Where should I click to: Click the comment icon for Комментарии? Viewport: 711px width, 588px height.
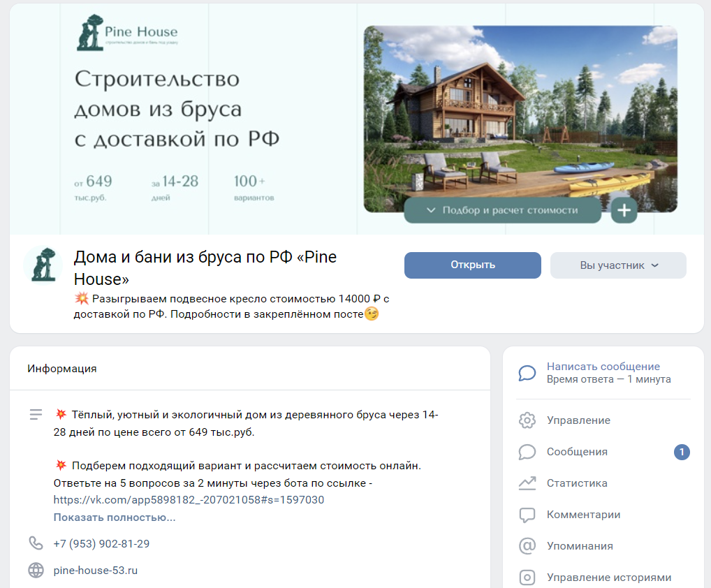pos(527,515)
